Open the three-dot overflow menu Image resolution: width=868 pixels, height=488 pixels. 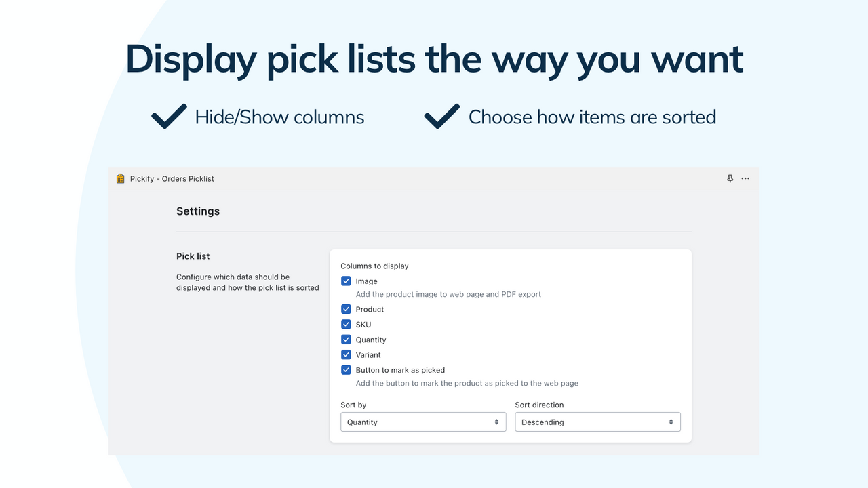[x=745, y=178]
